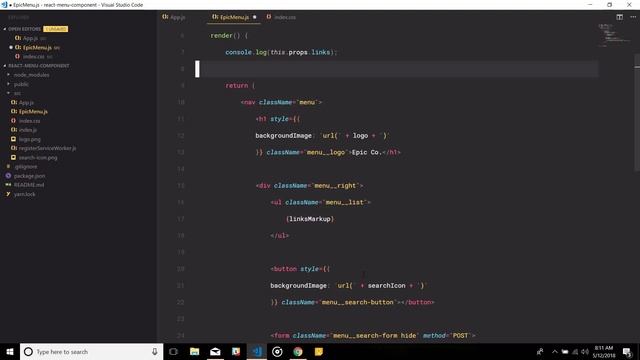Click the menu__search-form line of code
The width and height of the screenshot is (640, 360).
(373, 336)
